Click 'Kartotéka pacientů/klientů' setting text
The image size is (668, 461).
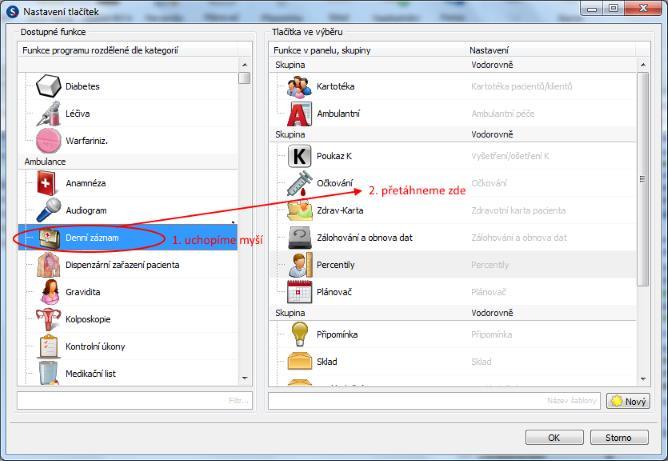point(521,86)
